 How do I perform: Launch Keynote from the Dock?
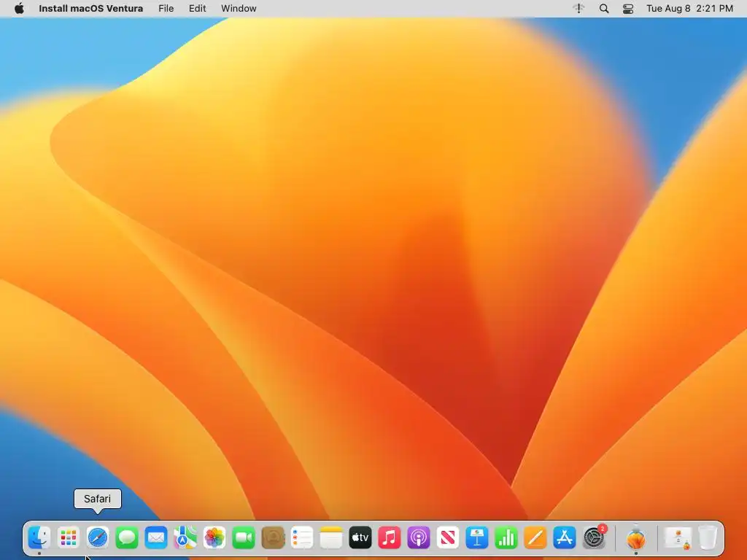(x=477, y=537)
